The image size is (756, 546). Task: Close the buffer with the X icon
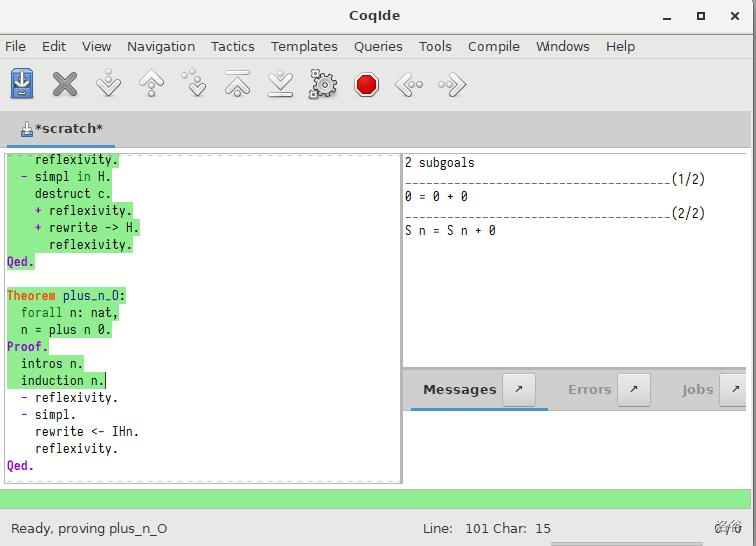(65, 85)
